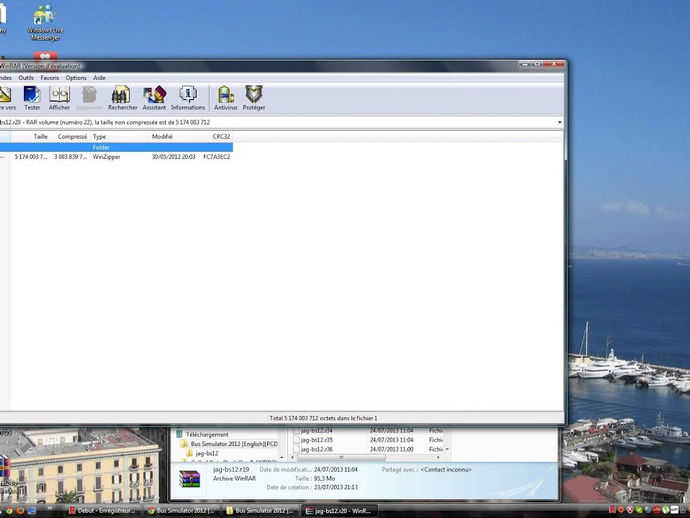Click the Chrome icon in quick launch
The width and height of the screenshot is (690, 518).
click(x=9, y=511)
